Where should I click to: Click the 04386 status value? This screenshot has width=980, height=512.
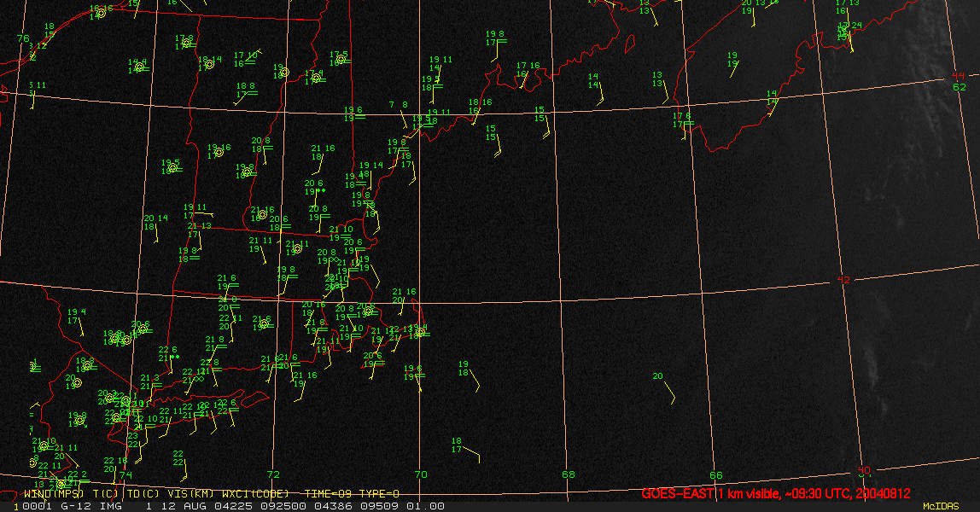tap(333, 506)
